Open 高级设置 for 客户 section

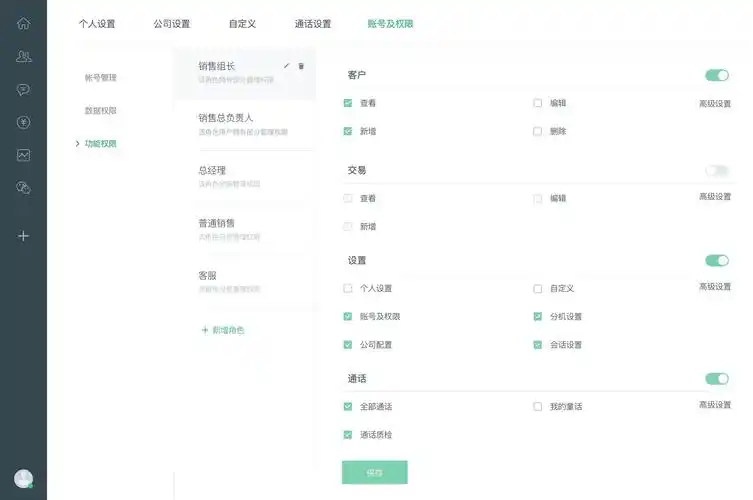(x=715, y=103)
